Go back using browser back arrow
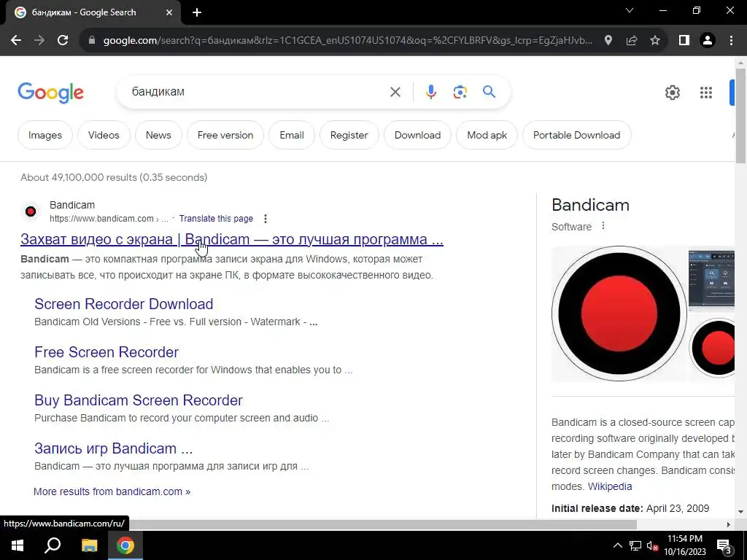Viewport: 747px width, 560px height. click(x=16, y=41)
